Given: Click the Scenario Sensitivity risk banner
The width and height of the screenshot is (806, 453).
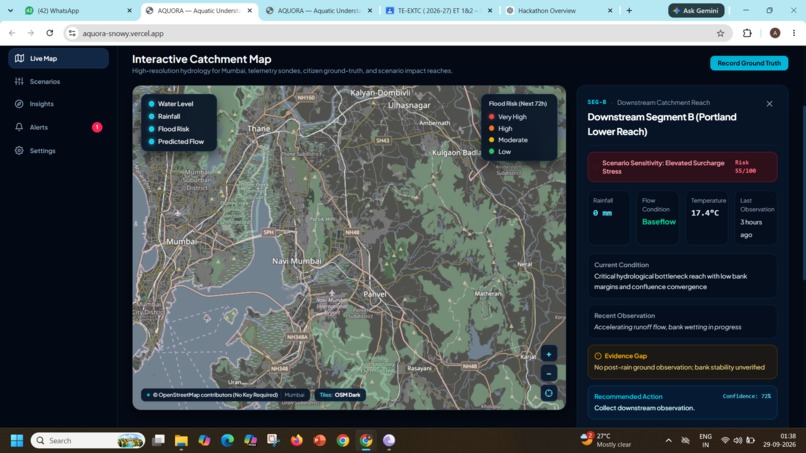Looking at the screenshot, I should [682, 167].
